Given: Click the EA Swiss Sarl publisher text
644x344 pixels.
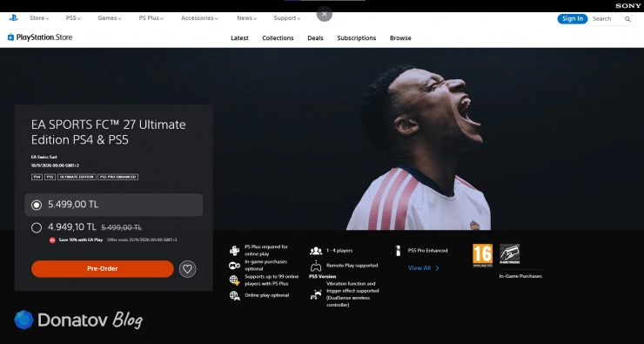Looking at the screenshot, I should [44, 157].
